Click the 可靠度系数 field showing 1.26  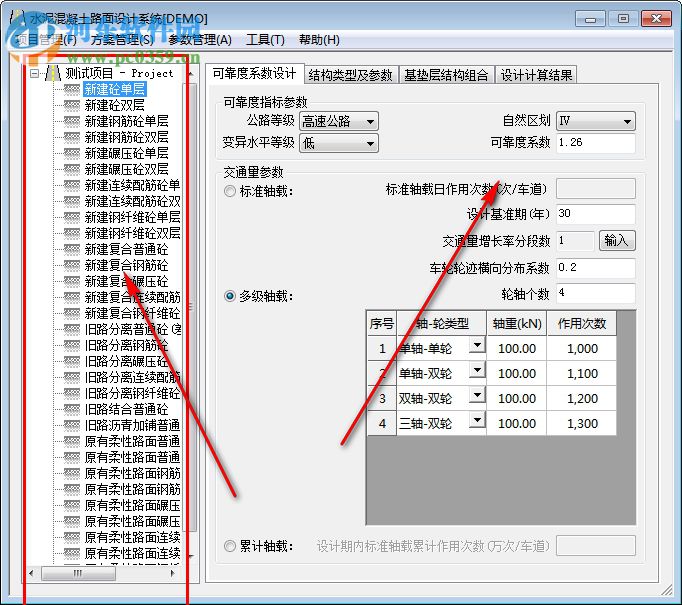pos(595,143)
